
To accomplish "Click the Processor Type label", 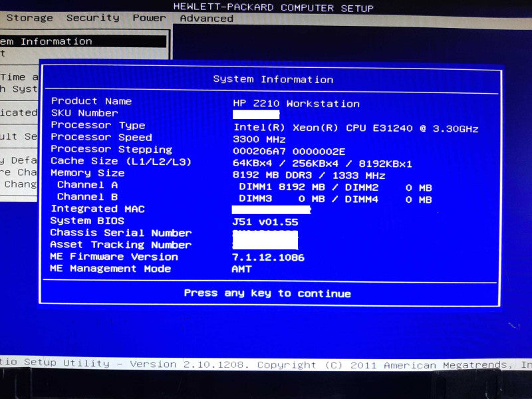I will click(x=98, y=125).
